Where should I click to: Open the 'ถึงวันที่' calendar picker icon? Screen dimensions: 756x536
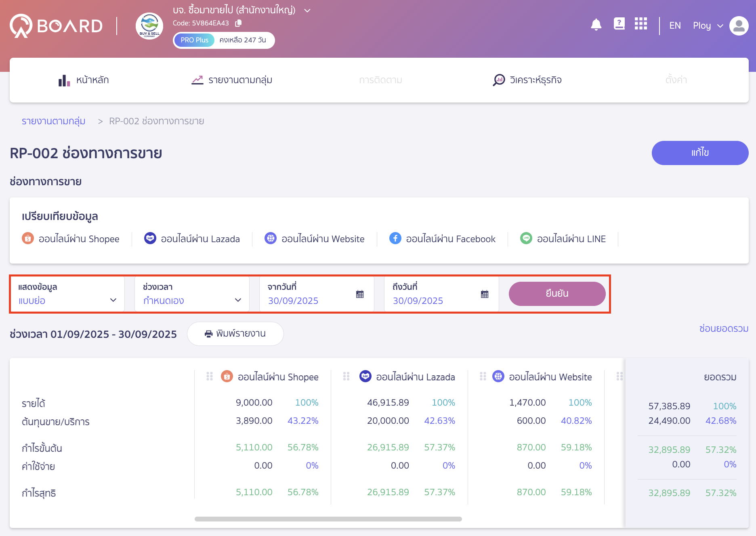tap(485, 294)
